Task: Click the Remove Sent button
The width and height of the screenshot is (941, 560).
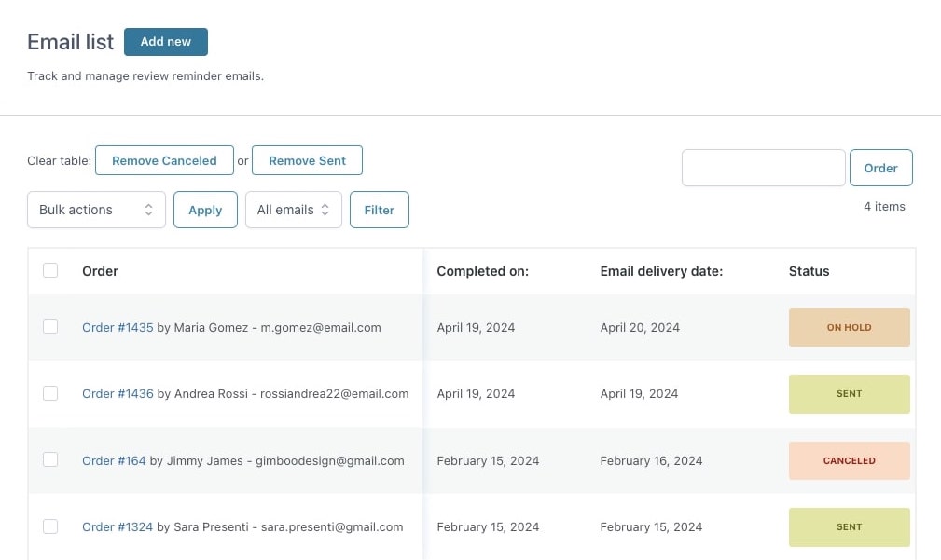Action: (x=307, y=160)
